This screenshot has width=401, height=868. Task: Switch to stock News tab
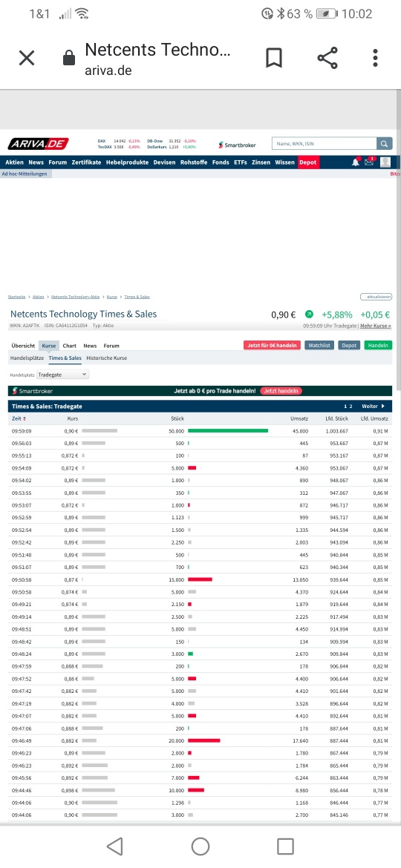[90, 346]
